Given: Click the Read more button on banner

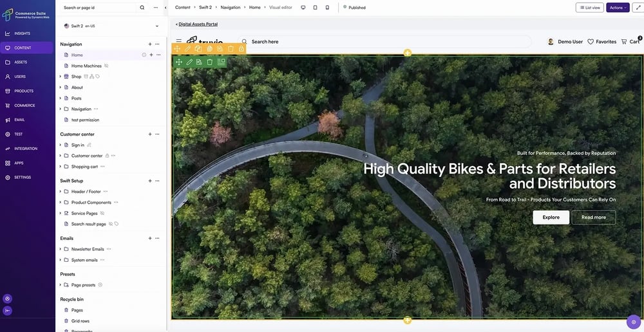Looking at the screenshot, I should [594, 217].
